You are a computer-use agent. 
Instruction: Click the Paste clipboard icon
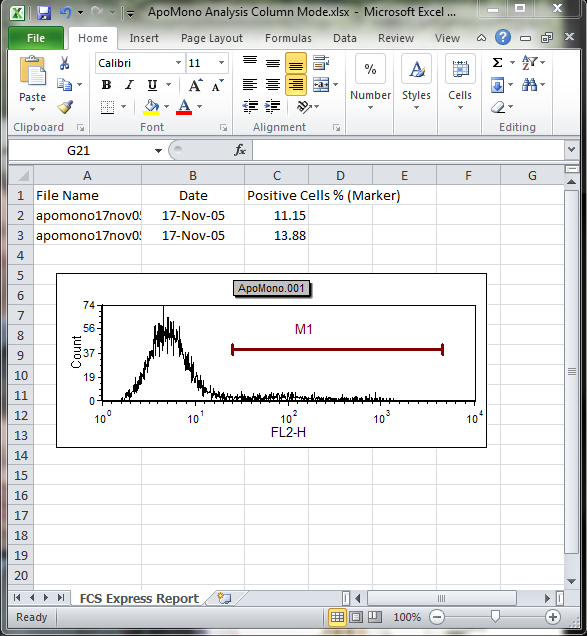(x=32, y=71)
